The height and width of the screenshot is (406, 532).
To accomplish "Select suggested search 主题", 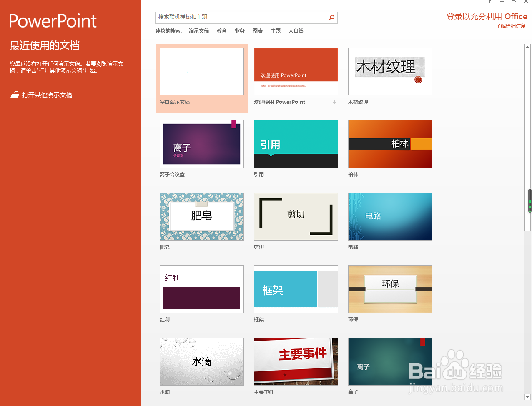I will pos(276,31).
